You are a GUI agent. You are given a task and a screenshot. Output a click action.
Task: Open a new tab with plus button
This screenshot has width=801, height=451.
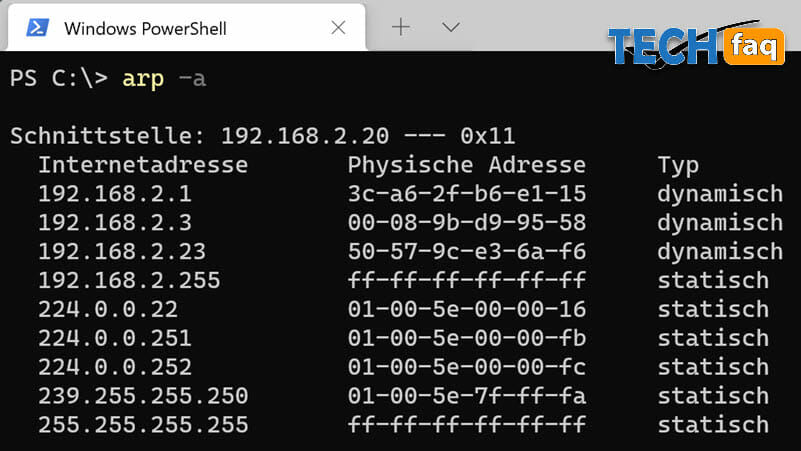401,27
